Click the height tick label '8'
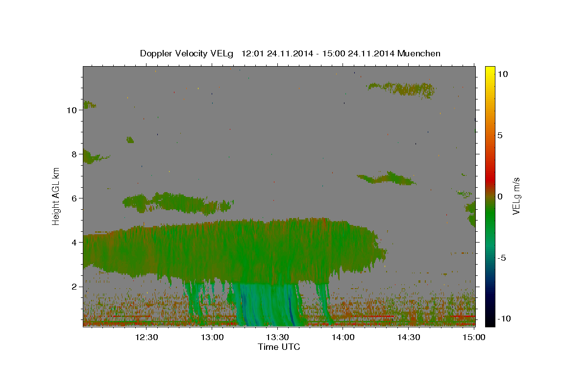 coord(74,154)
